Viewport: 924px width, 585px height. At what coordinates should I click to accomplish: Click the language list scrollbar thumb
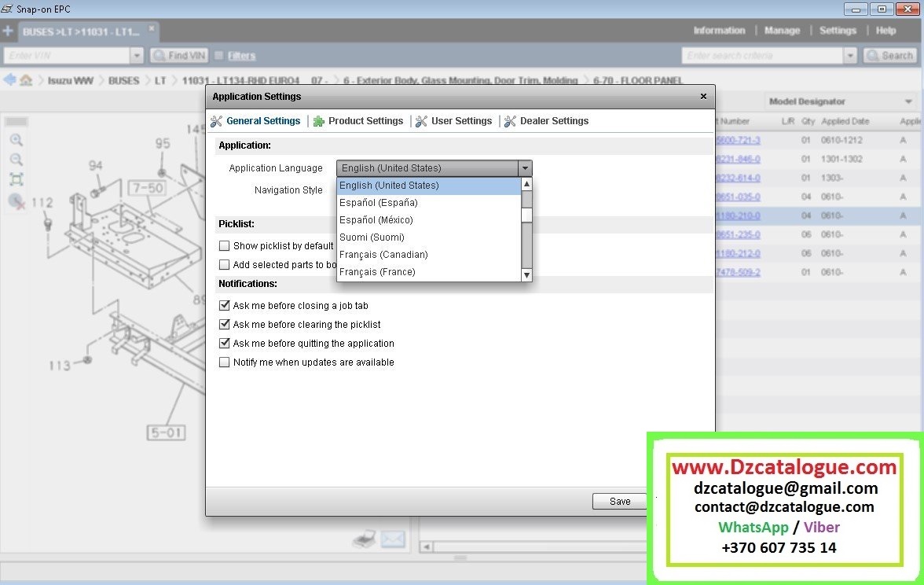[x=526, y=215]
